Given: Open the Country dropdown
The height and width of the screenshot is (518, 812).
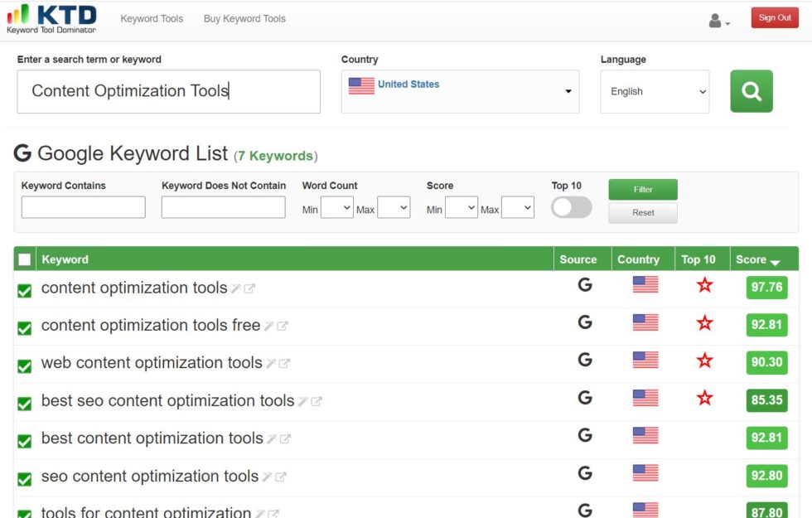Looking at the screenshot, I should tap(460, 90).
